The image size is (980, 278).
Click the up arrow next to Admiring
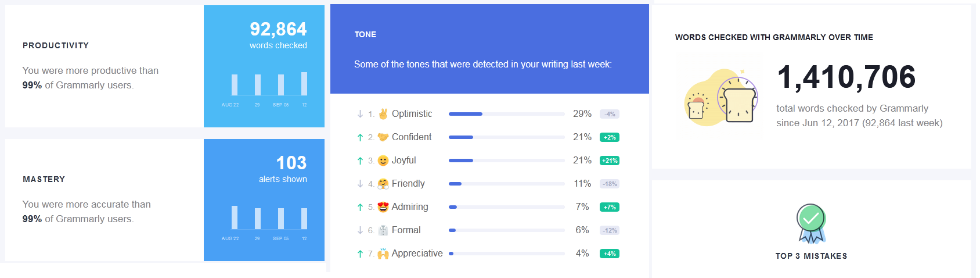coord(360,207)
